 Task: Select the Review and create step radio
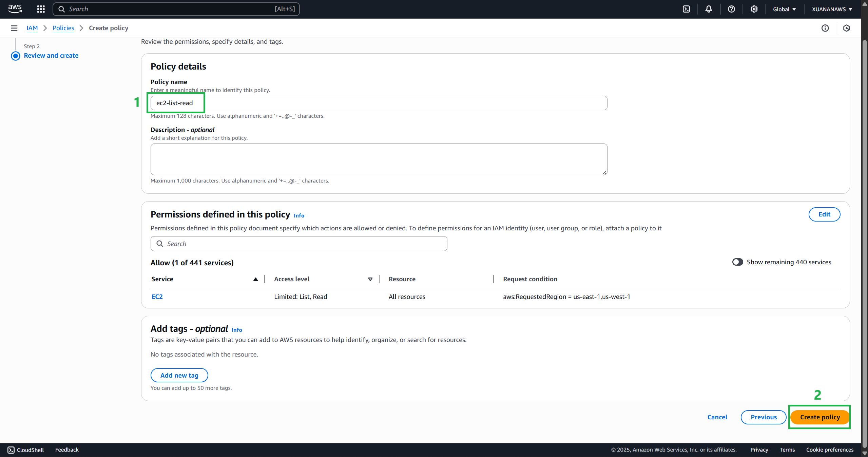point(15,56)
